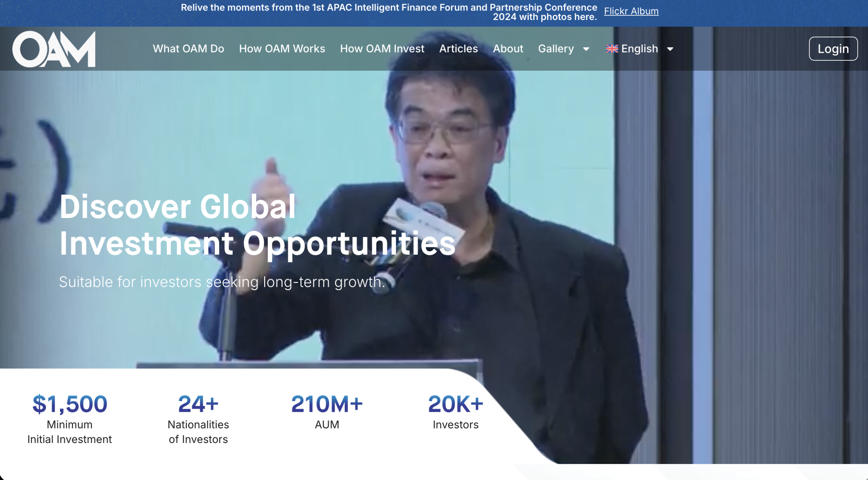Click the Discover Global Investment Opportunities heading
The image size is (868, 480).
(x=257, y=225)
